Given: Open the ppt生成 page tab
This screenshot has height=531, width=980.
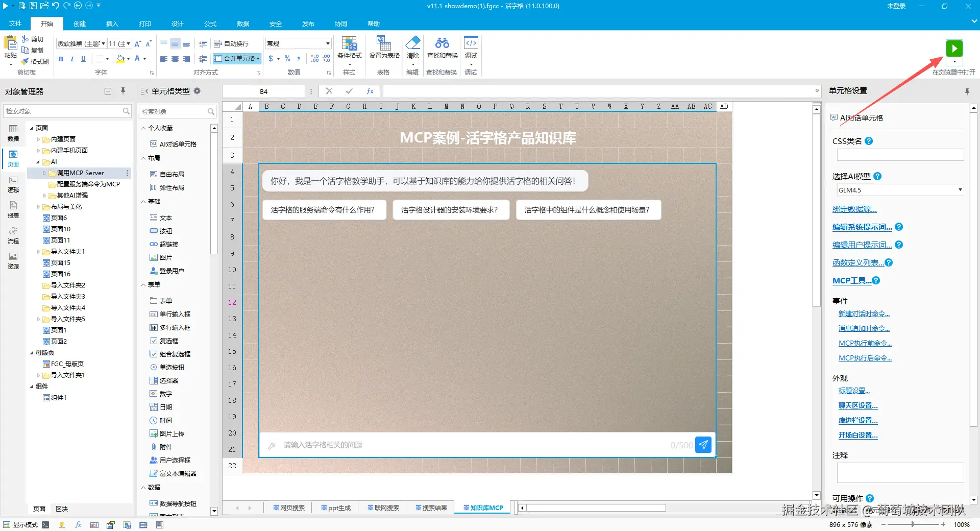Looking at the screenshot, I should (336, 508).
